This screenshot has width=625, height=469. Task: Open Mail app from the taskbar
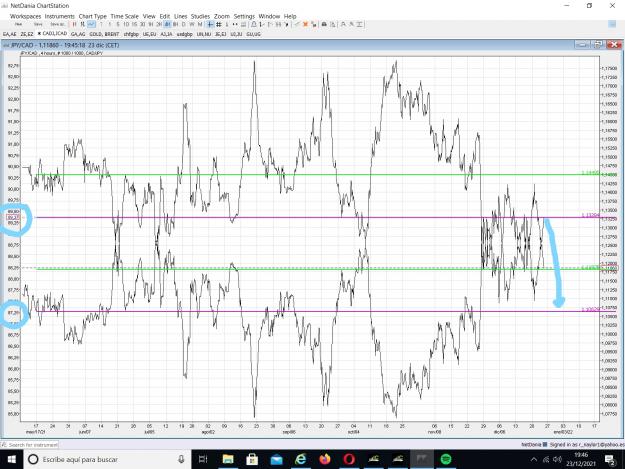(276, 459)
